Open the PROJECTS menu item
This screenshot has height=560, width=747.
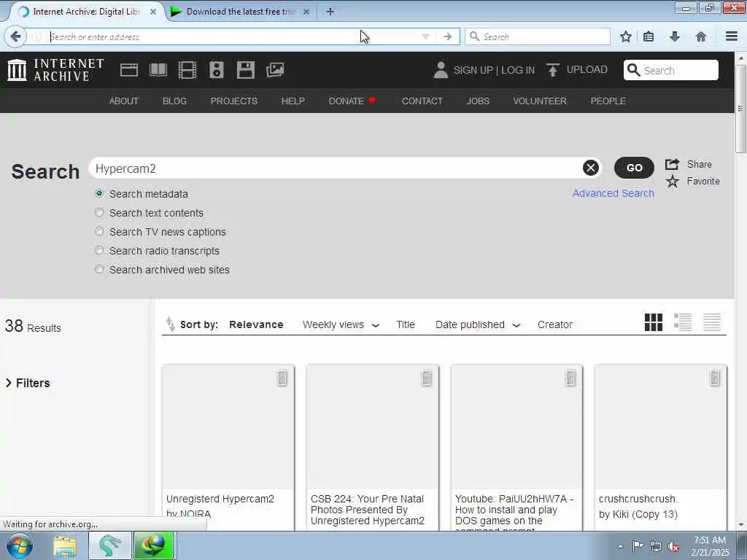click(x=234, y=101)
